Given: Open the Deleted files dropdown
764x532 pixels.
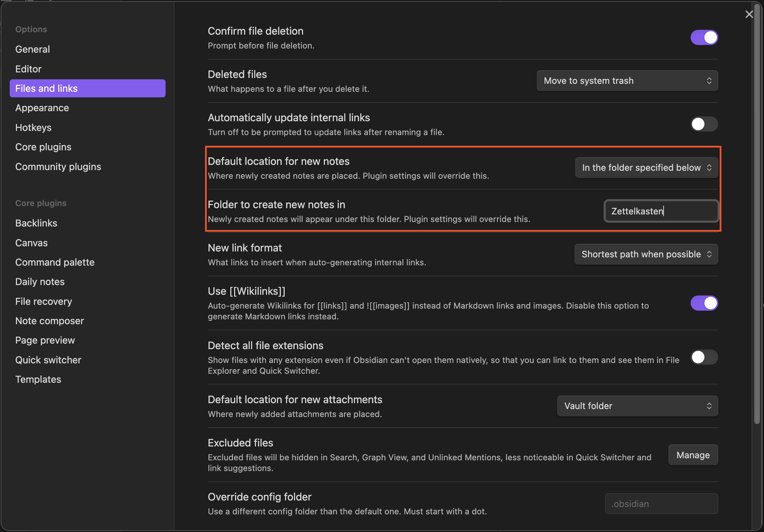Looking at the screenshot, I should click(x=627, y=80).
